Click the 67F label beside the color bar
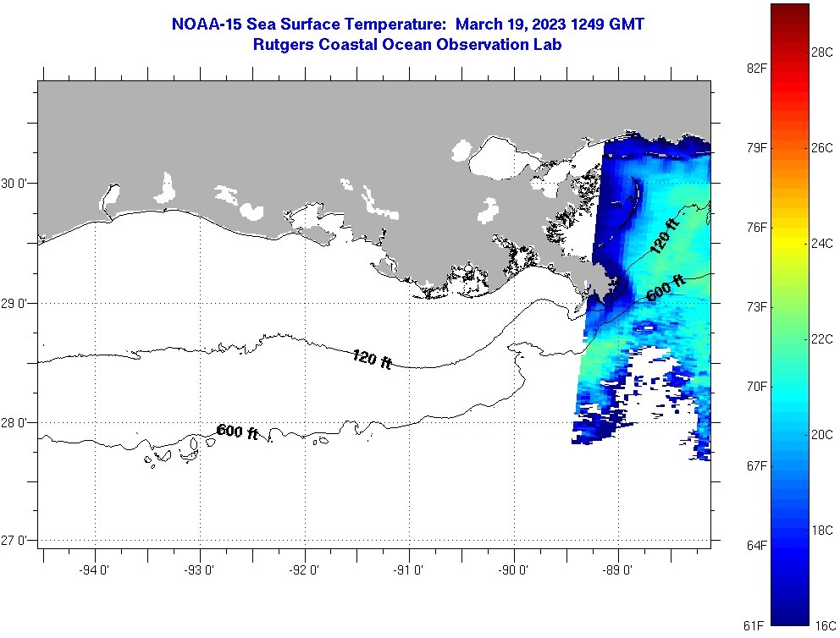The height and width of the screenshot is (638, 840). (x=756, y=466)
